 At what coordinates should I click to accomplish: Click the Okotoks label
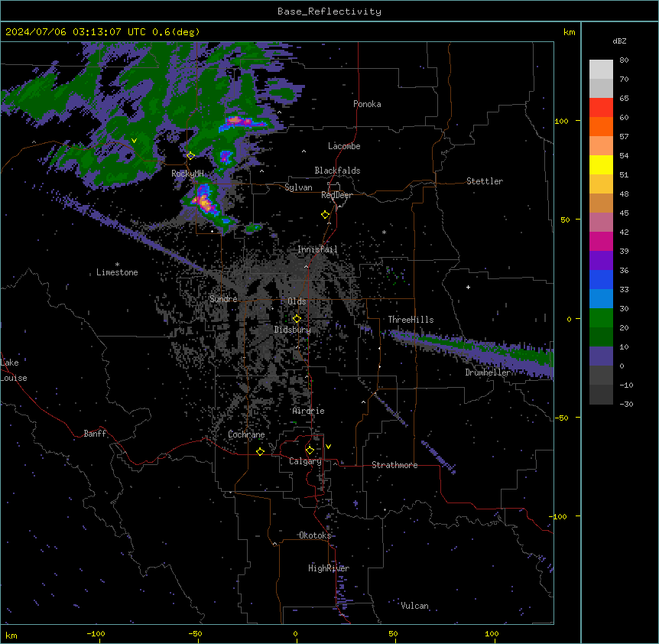pyautogui.click(x=315, y=535)
